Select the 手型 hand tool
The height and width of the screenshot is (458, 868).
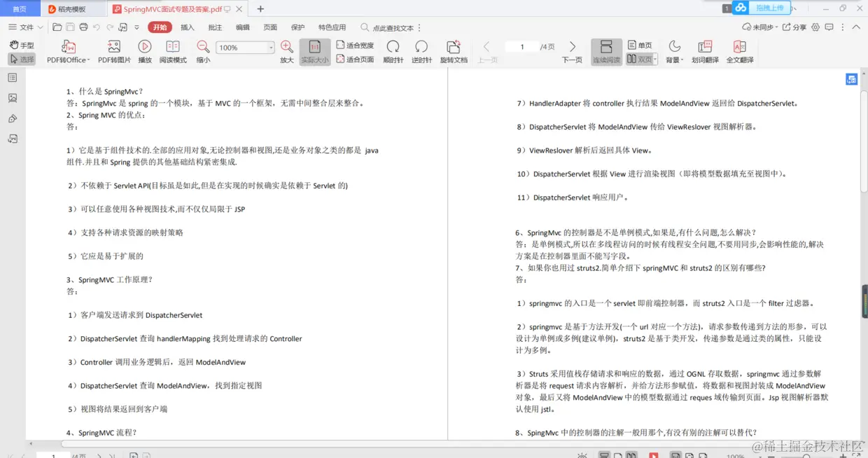(22, 45)
